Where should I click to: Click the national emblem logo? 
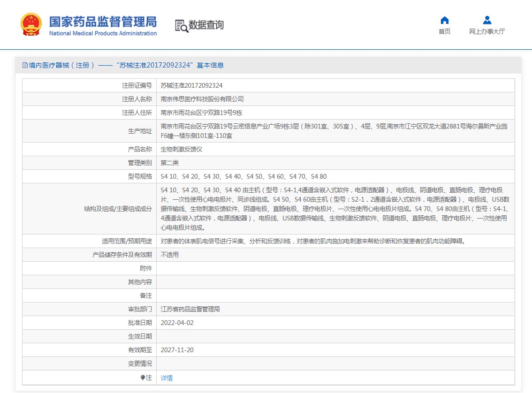coord(31,24)
